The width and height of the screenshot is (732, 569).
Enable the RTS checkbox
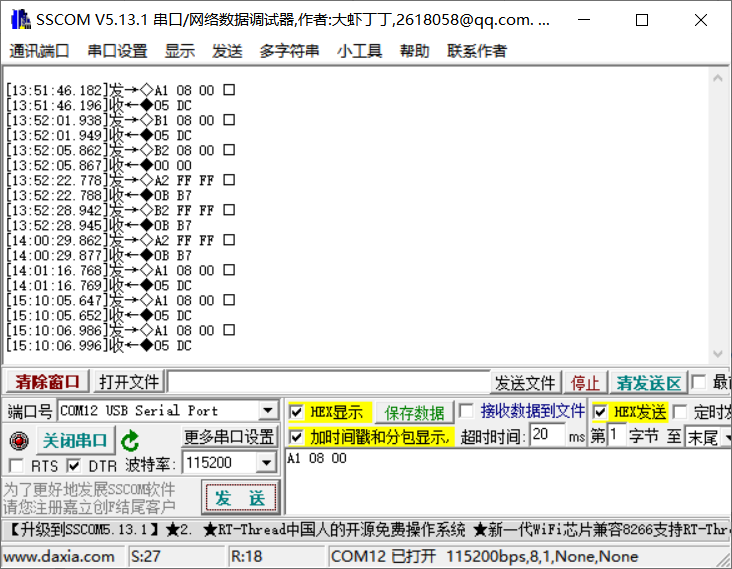point(16,466)
